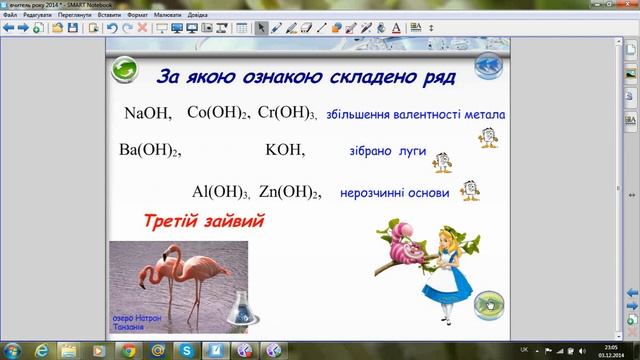Open the Properties icon in top toolbar
Image resolution: width=640 pixels, height=360 pixels.
[416, 28]
